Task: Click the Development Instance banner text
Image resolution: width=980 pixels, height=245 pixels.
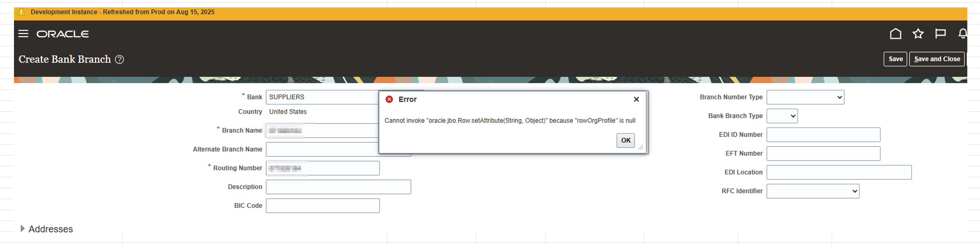Action: point(123,12)
